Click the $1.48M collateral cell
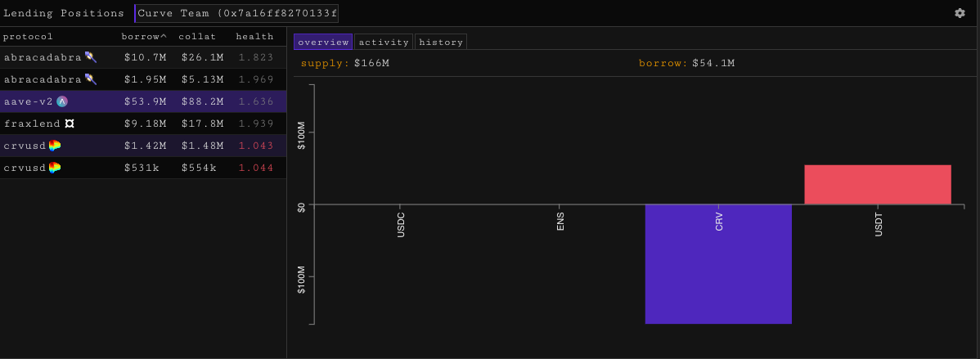 point(203,146)
